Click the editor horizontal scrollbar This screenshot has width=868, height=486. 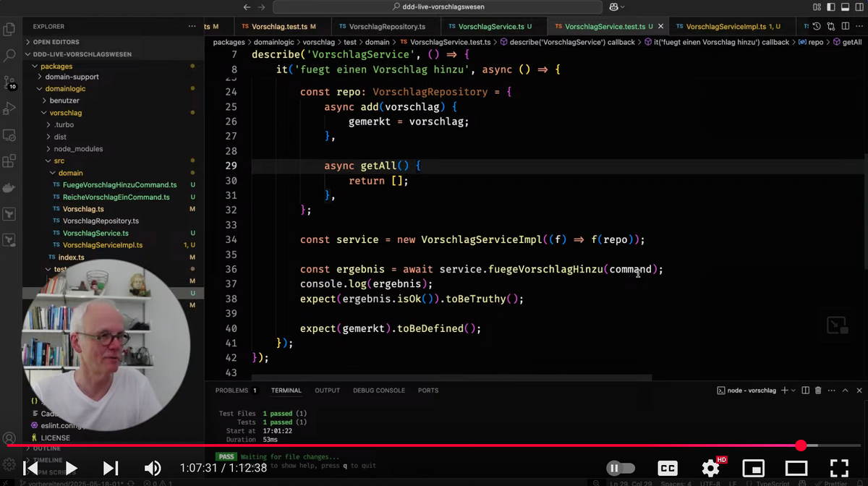pyautogui.click(x=451, y=378)
